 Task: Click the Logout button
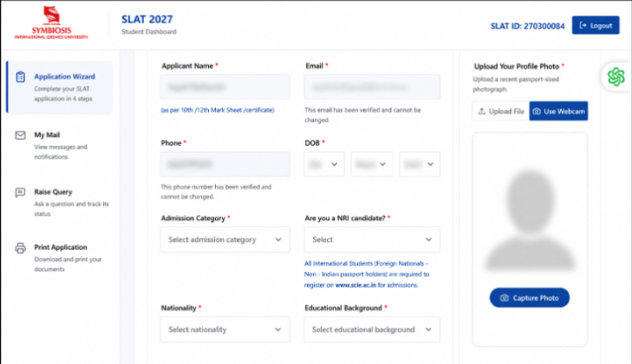pos(596,25)
